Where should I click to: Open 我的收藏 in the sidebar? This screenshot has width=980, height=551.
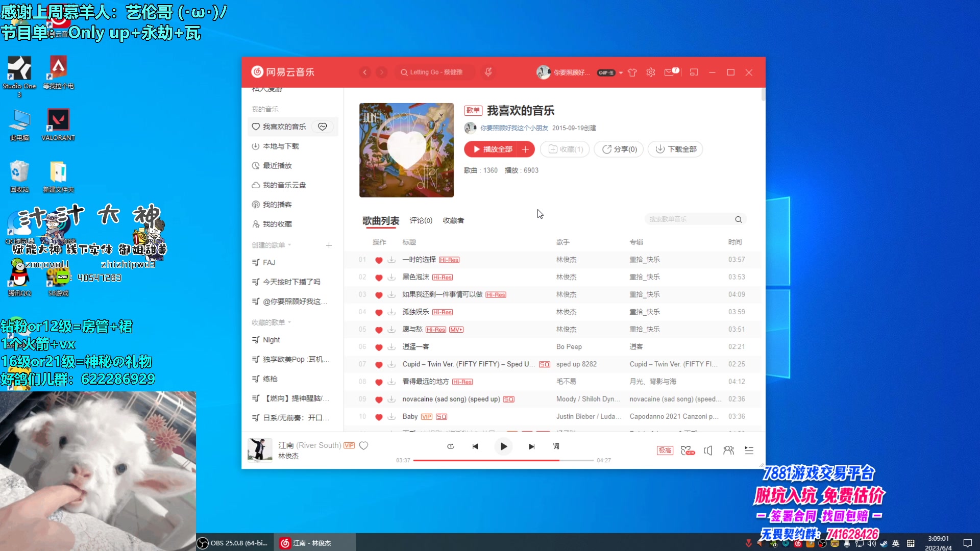[x=292, y=224]
